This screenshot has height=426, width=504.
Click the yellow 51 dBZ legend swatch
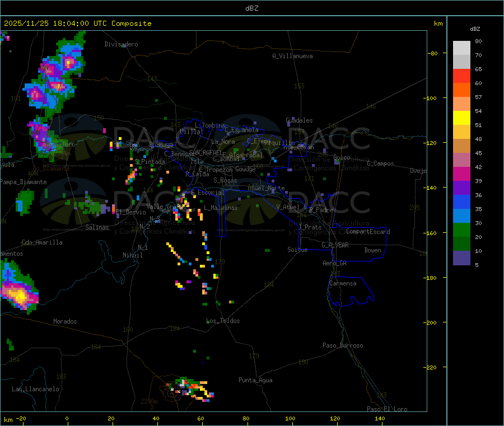pyautogui.click(x=461, y=118)
